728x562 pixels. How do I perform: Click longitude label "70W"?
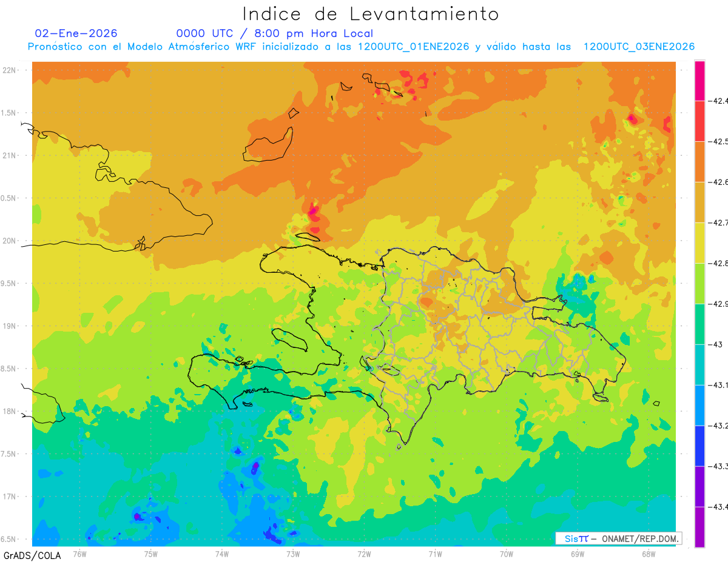click(506, 554)
